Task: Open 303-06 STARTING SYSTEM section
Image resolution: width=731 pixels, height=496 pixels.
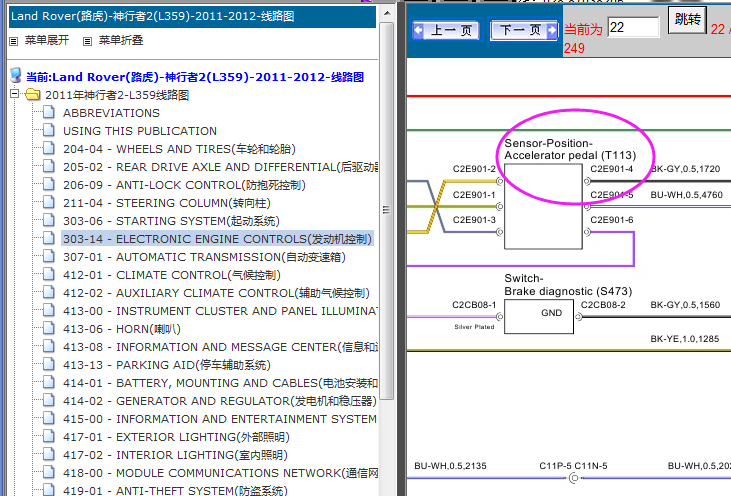Action: (x=171, y=221)
